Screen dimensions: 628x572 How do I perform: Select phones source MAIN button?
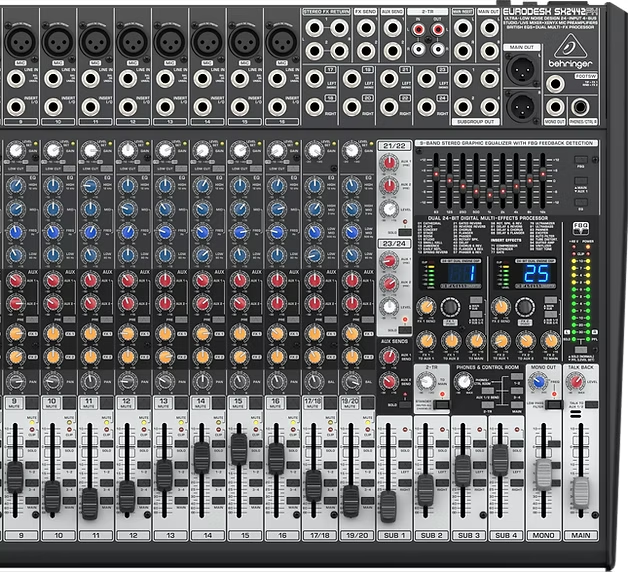[517, 405]
